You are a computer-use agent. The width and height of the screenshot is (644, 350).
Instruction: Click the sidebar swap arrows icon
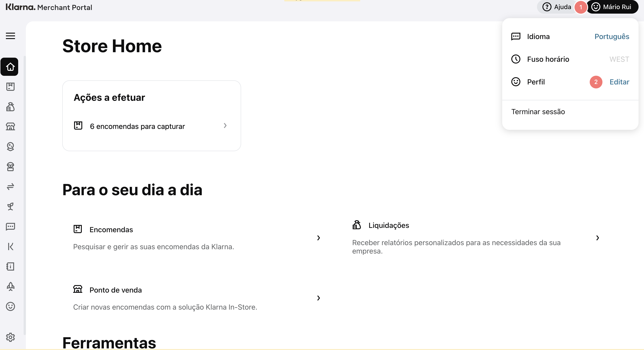(10, 187)
